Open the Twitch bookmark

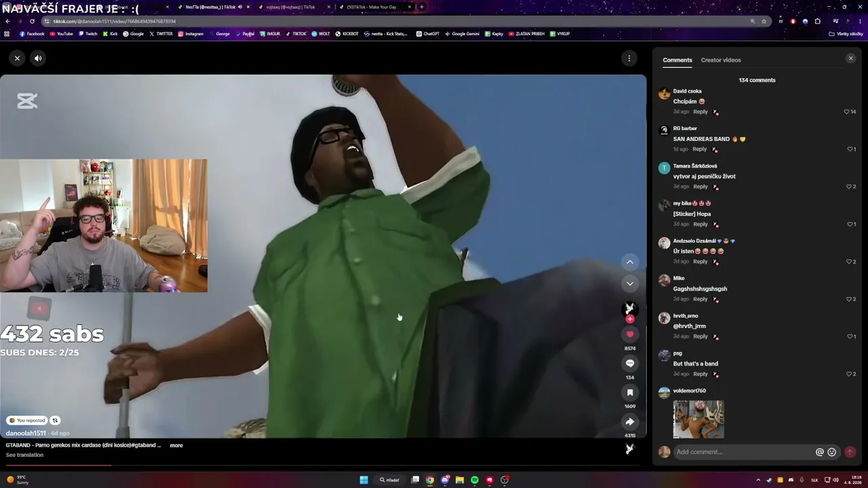87,34
